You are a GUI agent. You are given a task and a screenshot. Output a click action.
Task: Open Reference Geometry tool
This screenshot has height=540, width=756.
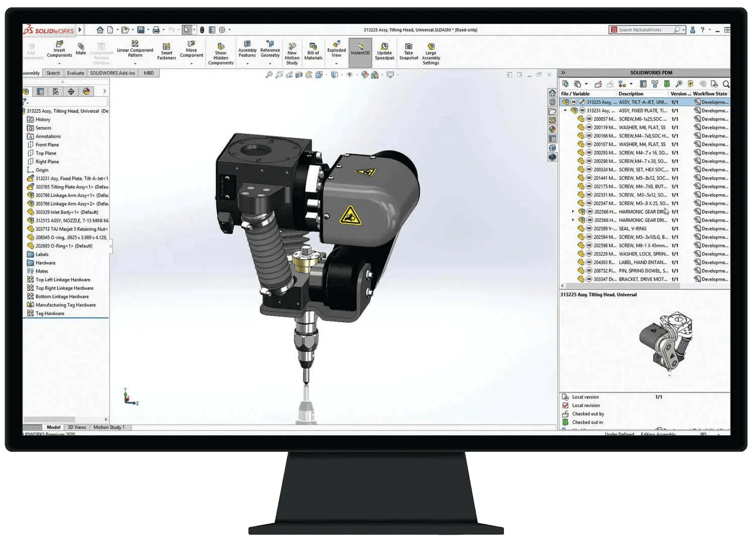(270, 49)
